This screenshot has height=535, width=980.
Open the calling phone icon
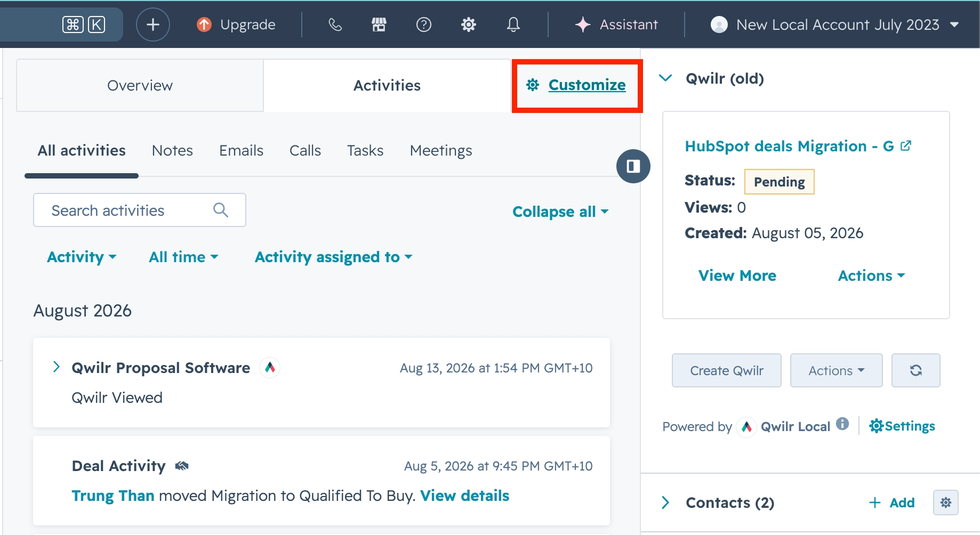[335, 25]
